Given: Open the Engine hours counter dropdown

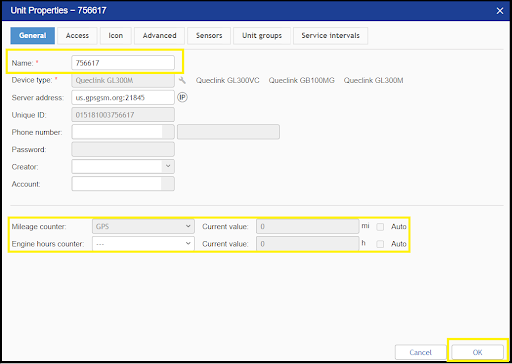Looking at the screenshot, I should [143, 244].
